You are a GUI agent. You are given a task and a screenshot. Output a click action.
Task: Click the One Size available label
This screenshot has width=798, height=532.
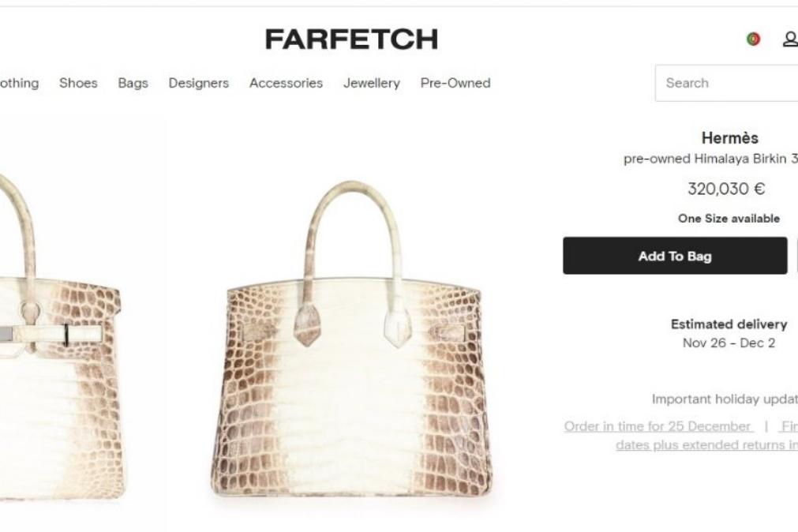click(729, 219)
